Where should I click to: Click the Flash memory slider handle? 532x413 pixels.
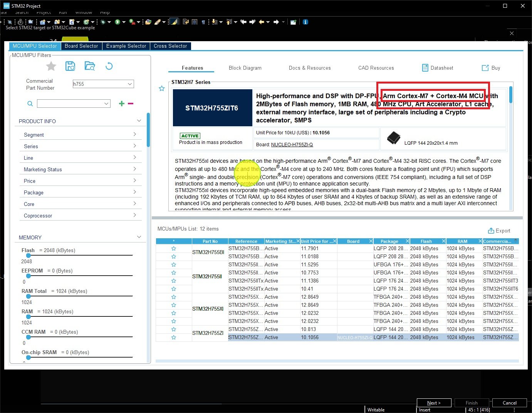pos(28,255)
